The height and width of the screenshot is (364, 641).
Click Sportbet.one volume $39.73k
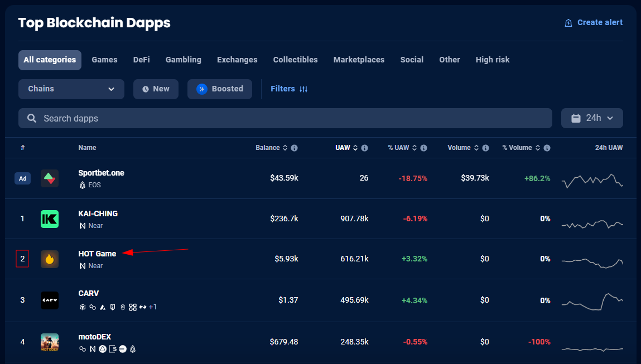click(x=475, y=178)
